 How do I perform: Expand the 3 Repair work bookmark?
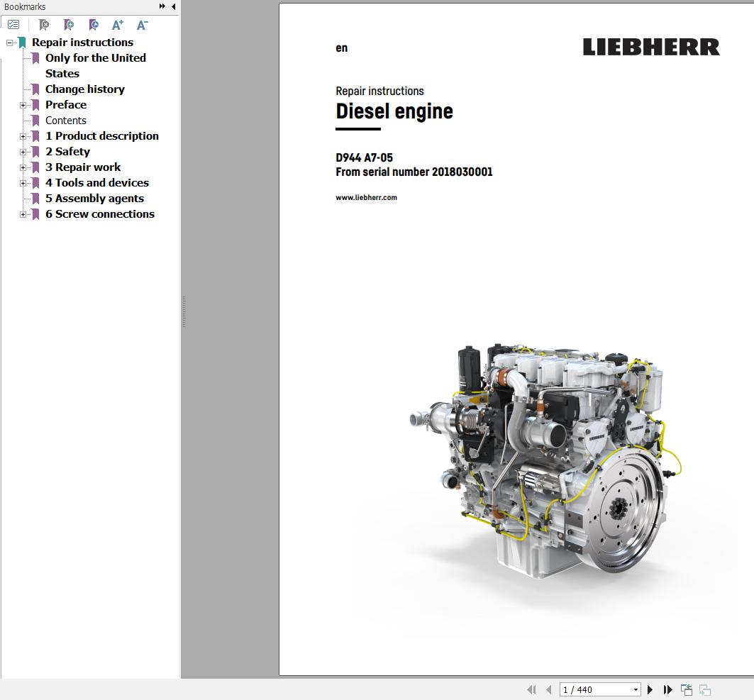(x=23, y=168)
